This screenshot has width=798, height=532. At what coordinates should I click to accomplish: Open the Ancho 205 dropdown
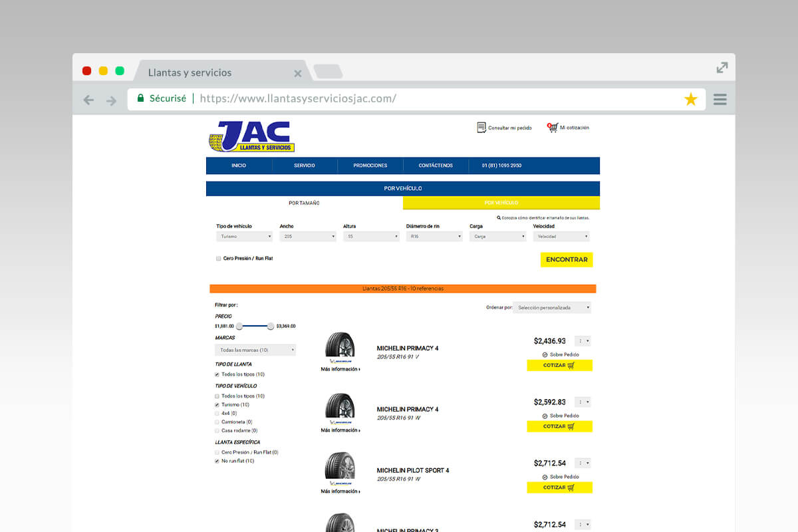click(308, 236)
